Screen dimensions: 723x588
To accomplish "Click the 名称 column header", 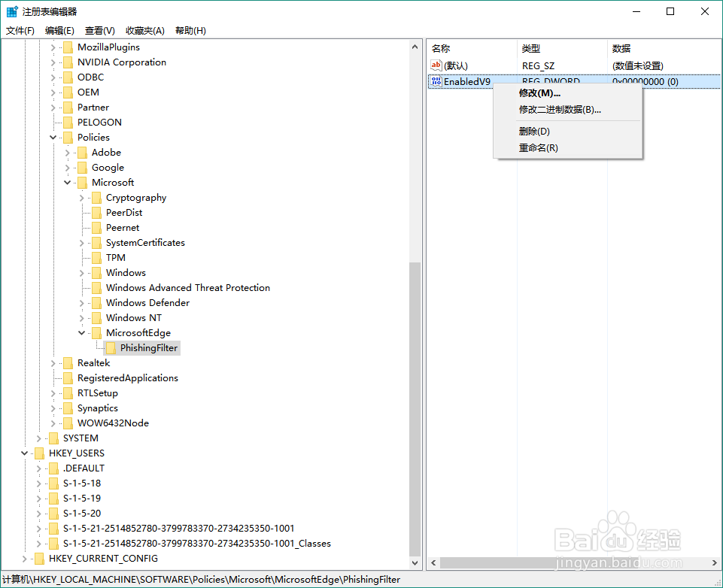I will (x=472, y=48).
